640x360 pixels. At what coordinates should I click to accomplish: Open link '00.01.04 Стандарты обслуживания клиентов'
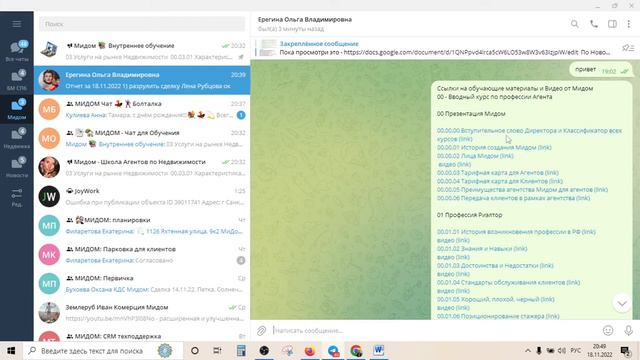(508, 282)
